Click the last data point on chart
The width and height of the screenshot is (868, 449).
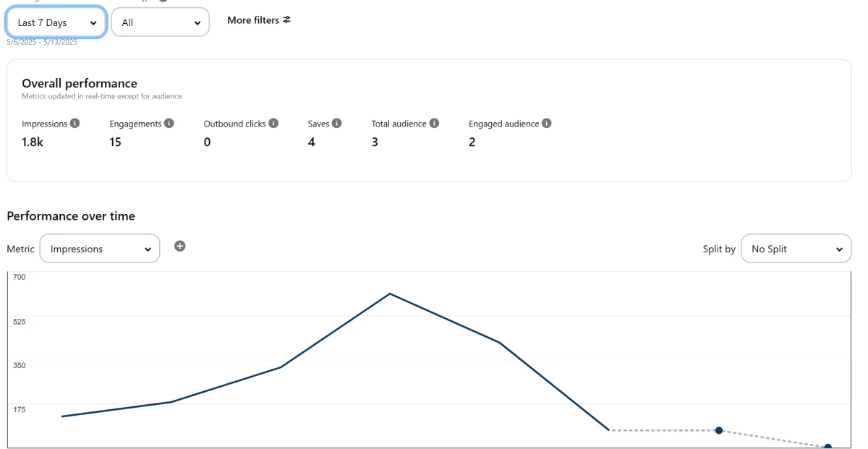coord(828,447)
